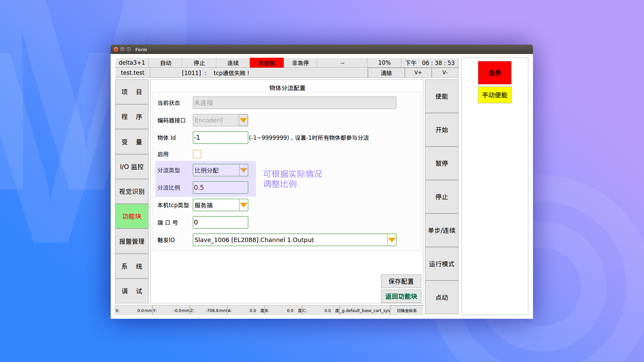Open the 变量 variables panel
The image size is (644, 362).
click(x=131, y=142)
